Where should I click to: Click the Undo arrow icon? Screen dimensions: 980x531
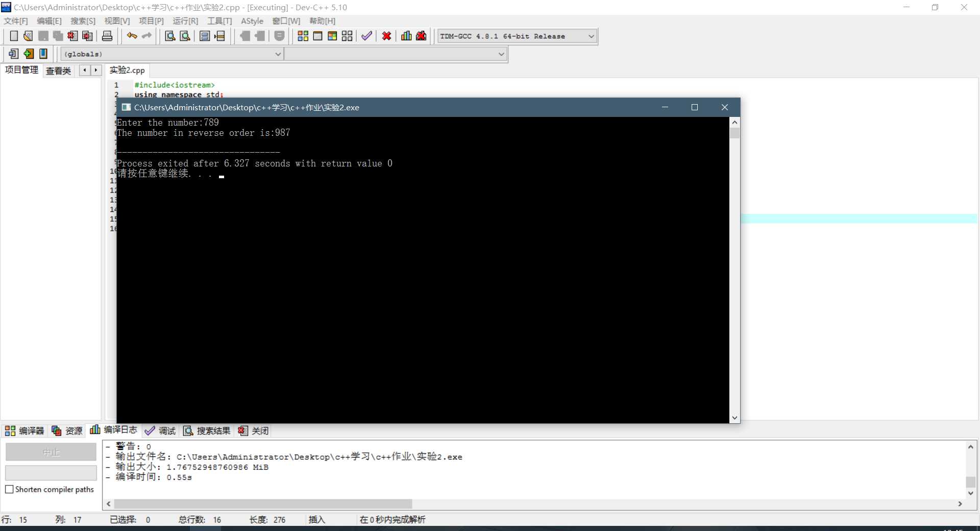tap(132, 36)
